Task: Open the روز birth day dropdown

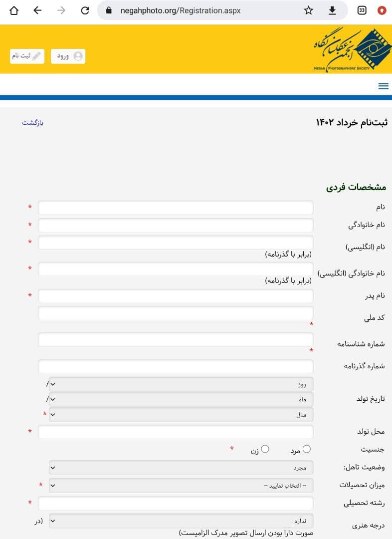Action: (x=181, y=384)
